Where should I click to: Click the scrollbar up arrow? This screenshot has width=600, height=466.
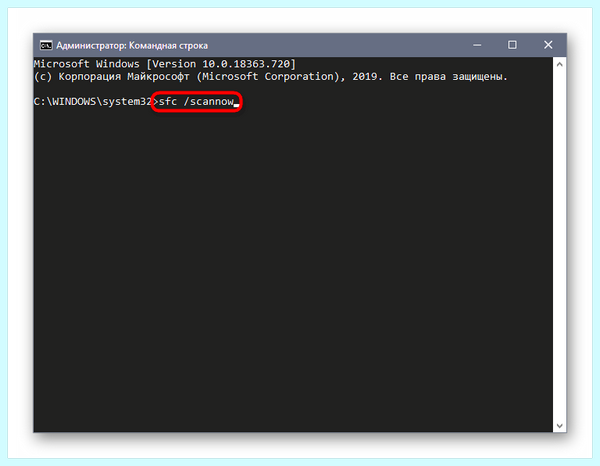click(559, 64)
